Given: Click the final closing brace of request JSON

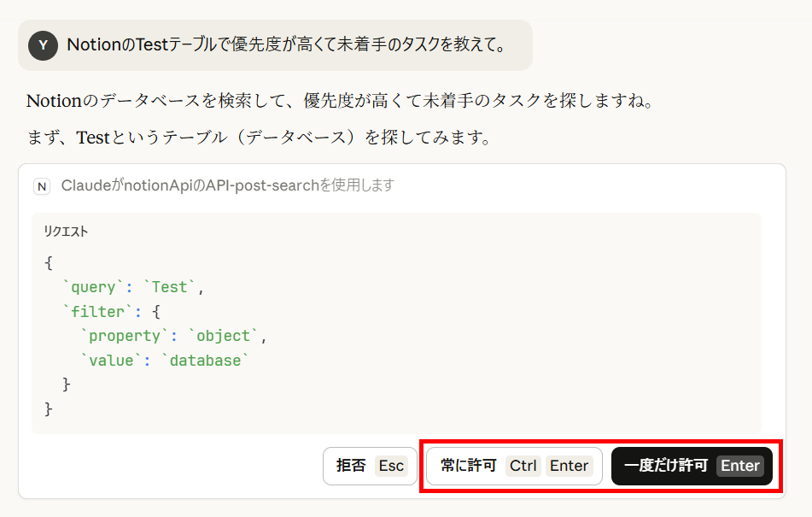Looking at the screenshot, I should 49,408.
